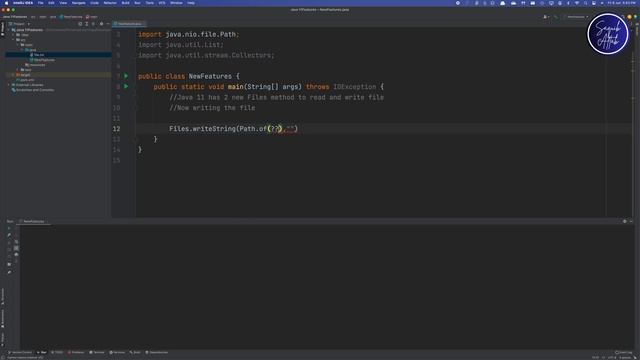Viewport: 640px width, 360px height.
Task: Open the Window menu
Action: [176, 3]
